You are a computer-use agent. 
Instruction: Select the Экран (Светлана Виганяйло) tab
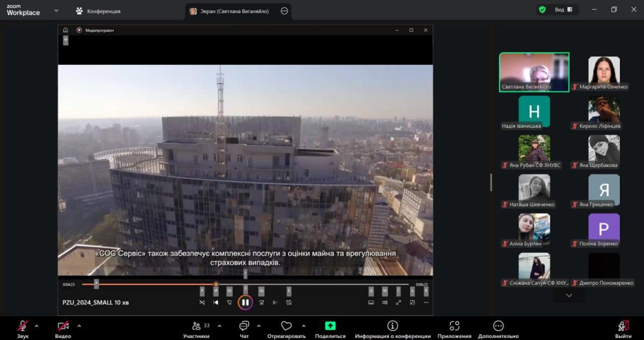pos(232,11)
